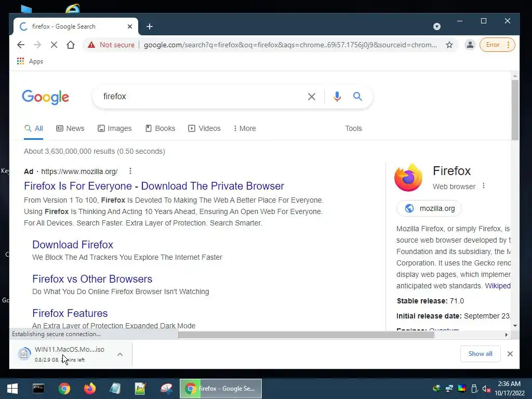
Task: Open the paint-style taskbar app
Action: (166, 389)
